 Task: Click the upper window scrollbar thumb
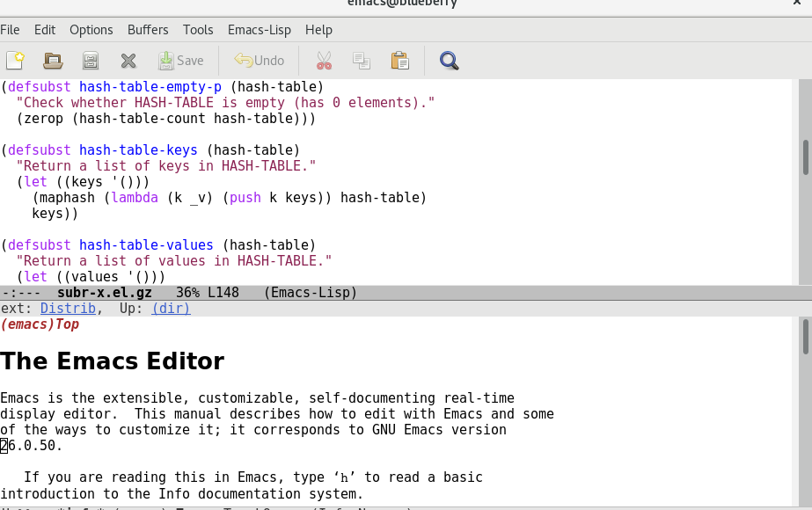806,157
